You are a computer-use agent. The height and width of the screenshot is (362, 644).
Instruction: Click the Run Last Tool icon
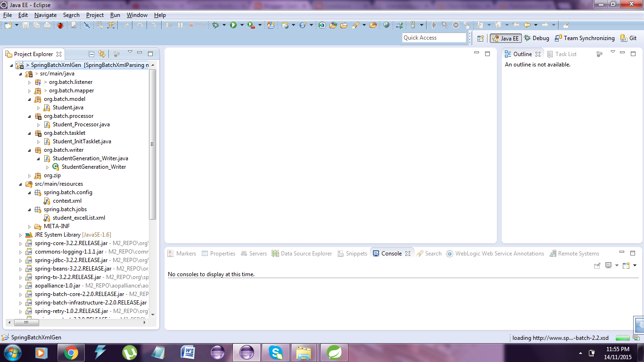tap(251, 25)
